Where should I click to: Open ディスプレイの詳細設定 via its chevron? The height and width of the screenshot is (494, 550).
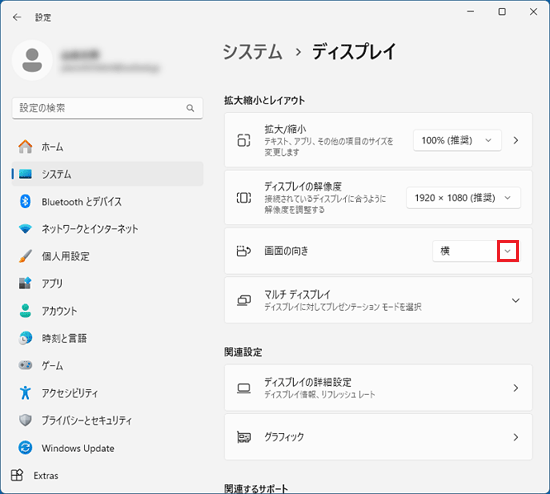pos(516,388)
